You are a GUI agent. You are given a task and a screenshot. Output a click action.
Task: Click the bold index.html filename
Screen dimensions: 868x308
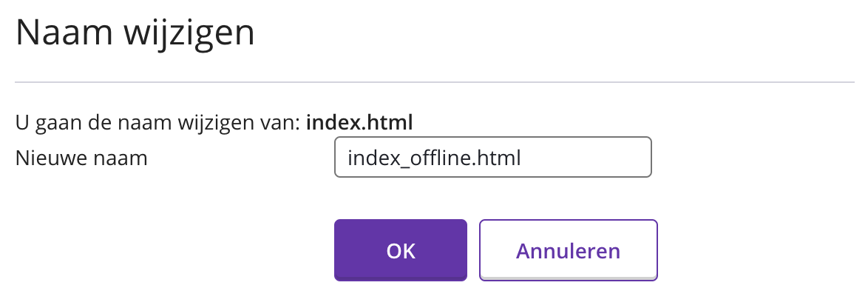click(359, 121)
